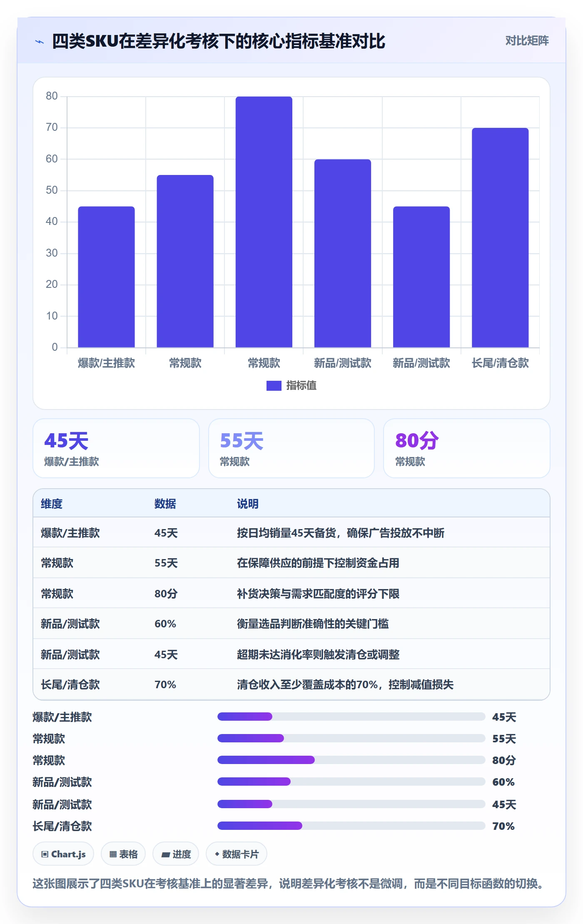Click the 对比矩阵 label in the header
The width and height of the screenshot is (583, 924).
[527, 40]
